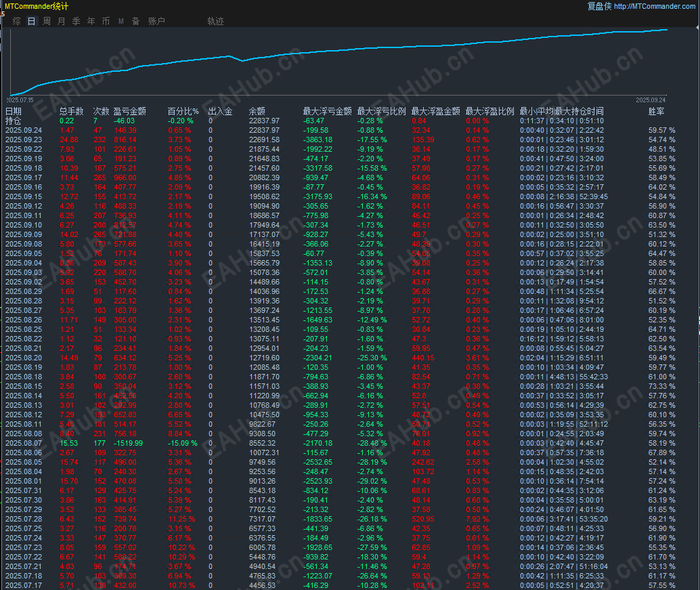The height and width of the screenshot is (590, 700).
Task: Click the balance value 22837.97 for 2025.09.24
Action: pos(264,131)
